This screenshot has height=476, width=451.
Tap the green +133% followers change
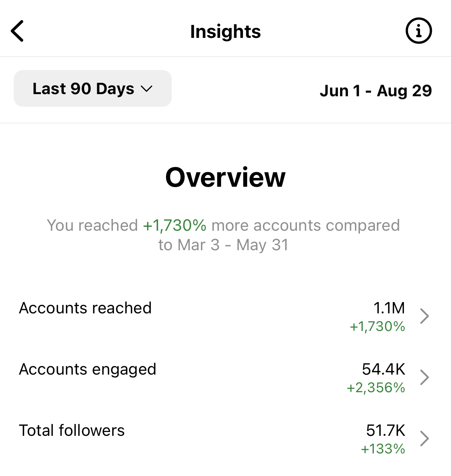383,449
